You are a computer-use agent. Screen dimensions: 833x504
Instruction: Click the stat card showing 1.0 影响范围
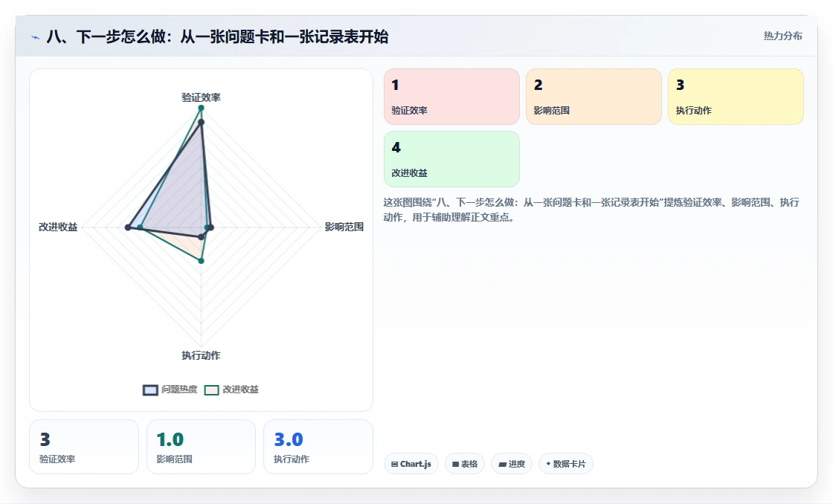coord(201,447)
